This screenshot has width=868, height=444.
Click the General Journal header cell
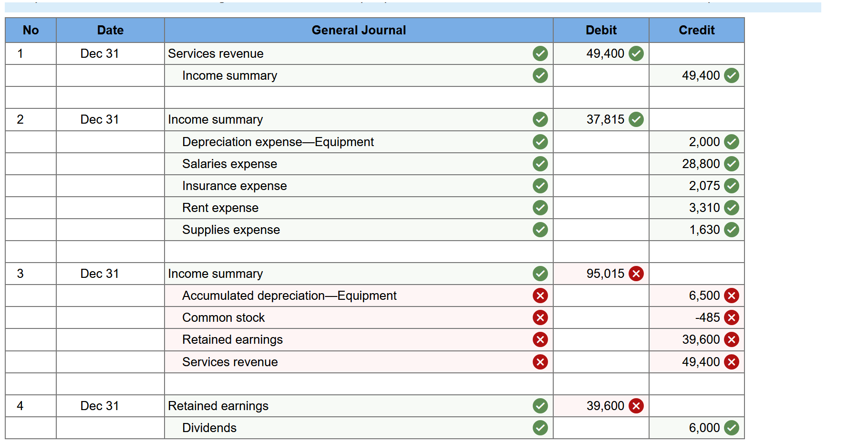click(358, 30)
